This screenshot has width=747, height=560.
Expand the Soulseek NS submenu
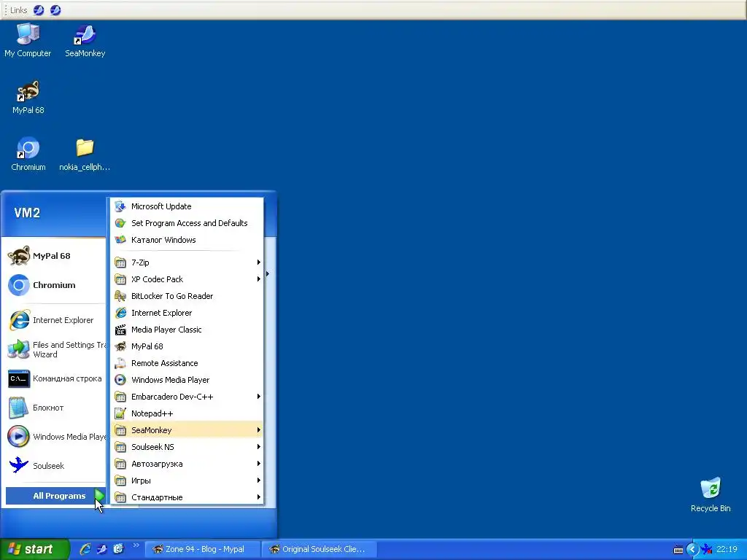tap(187, 447)
